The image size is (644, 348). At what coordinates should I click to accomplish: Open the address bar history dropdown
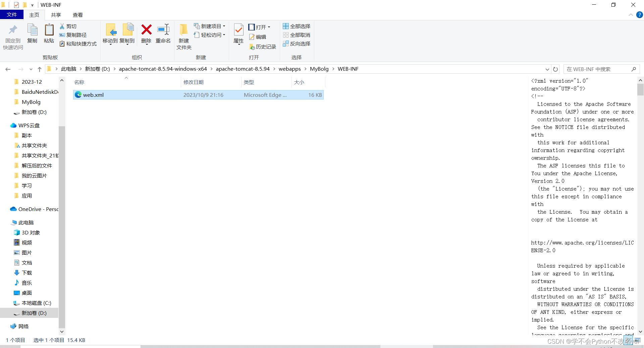(547, 69)
